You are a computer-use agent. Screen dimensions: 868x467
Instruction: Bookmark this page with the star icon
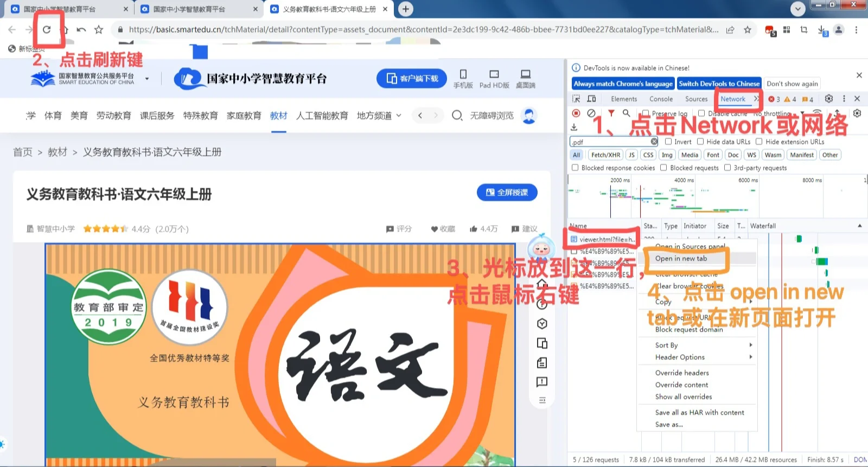(748, 30)
